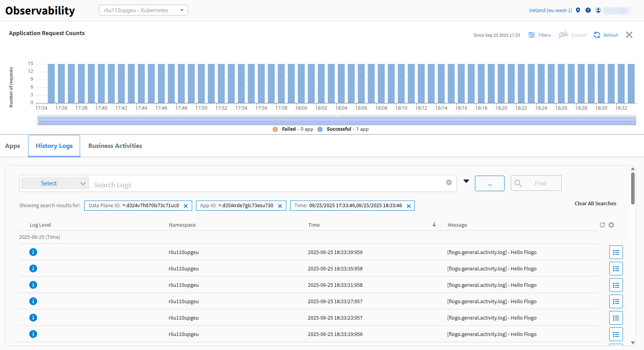Click the Refresh icon for request counts
The image size is (644, 350).
click(x=597, y=35)
